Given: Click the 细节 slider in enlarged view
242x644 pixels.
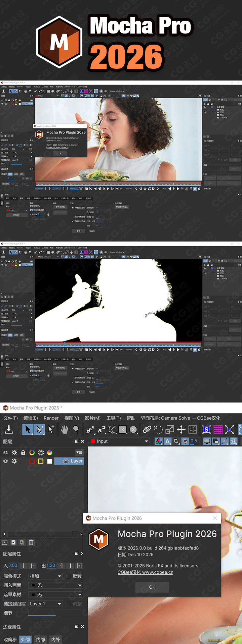Looking at the screenshot, I should click(x=55, y=613).
